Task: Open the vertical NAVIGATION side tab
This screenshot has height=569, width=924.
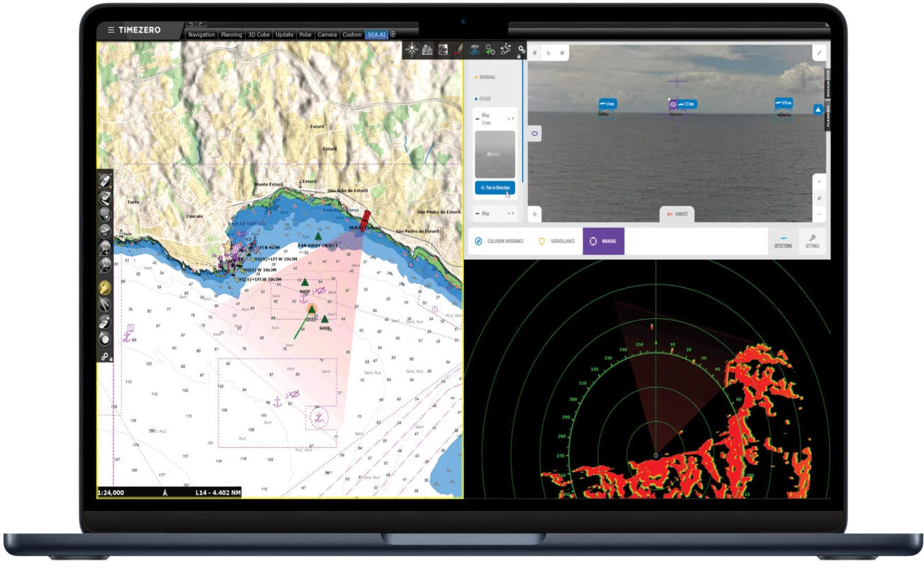Action: [828, 82]
